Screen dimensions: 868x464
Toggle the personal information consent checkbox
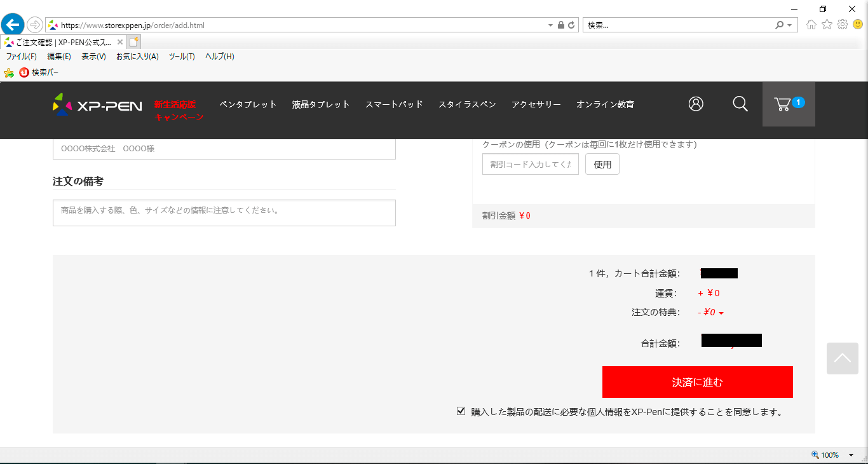tap(461, 411)
